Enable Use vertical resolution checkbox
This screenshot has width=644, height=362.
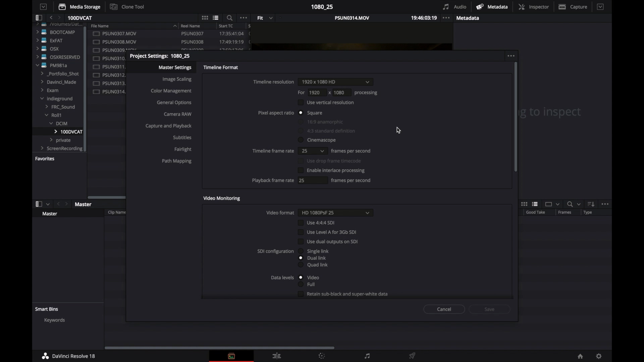pos(301,102)
